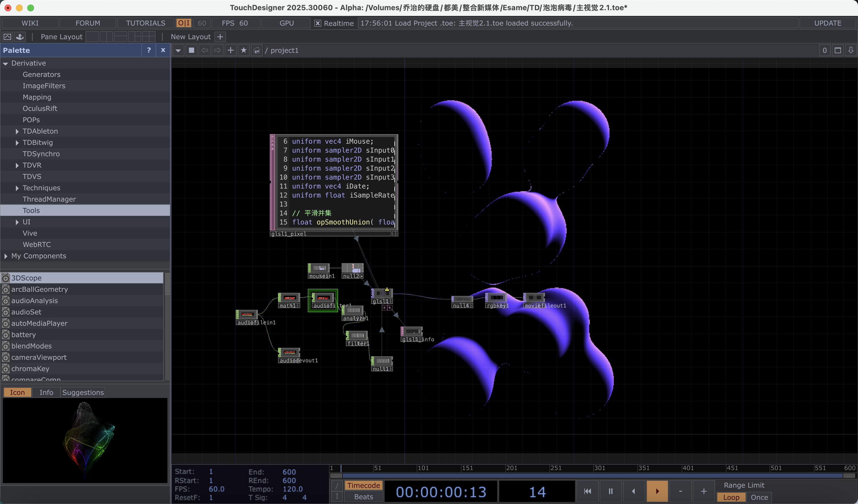Go back with the left arrow icon
858x504 pixels.
(x=205, y=50)
